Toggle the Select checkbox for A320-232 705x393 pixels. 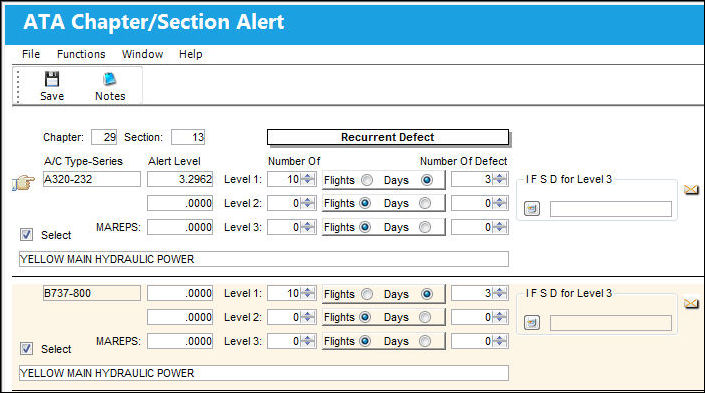click(x=27, y=234)
